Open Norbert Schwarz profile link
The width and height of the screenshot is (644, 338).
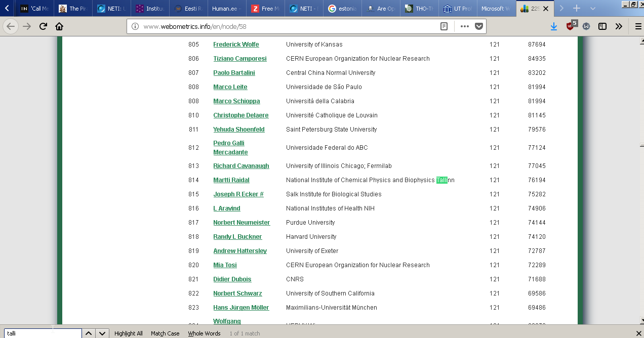coord(237,293)
